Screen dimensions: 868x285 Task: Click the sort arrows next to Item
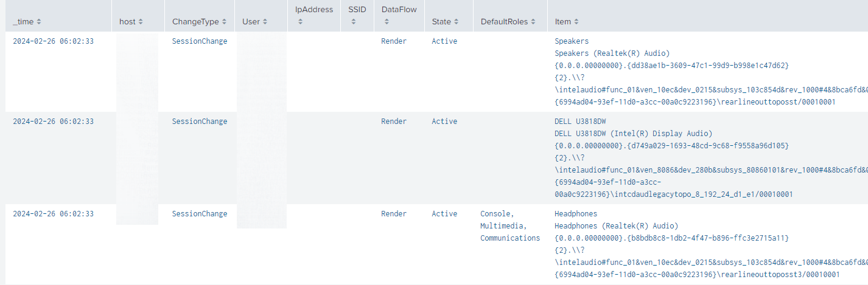[576, 22]
